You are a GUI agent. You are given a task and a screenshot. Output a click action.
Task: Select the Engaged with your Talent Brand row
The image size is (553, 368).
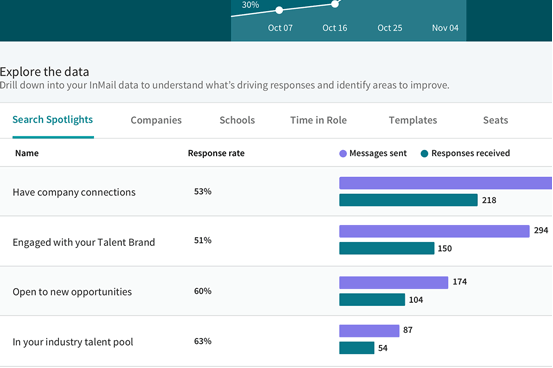pos(276,241)
